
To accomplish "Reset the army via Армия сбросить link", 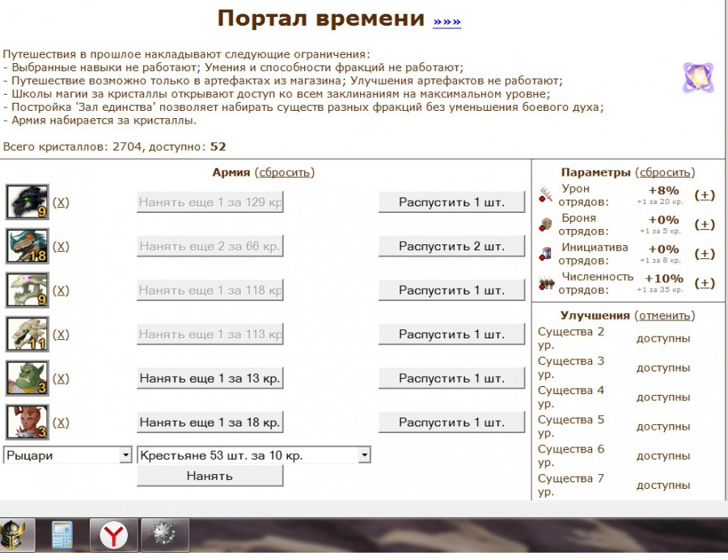I will 284,172.
